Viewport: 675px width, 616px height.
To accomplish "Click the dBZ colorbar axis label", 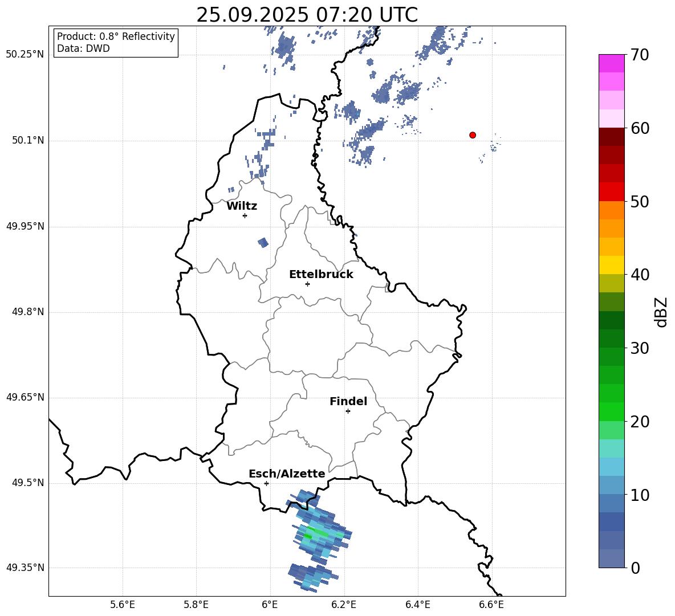I will coord(661,312).
